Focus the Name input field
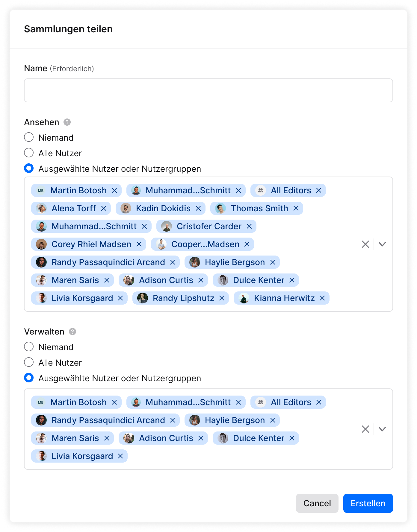 208,90
